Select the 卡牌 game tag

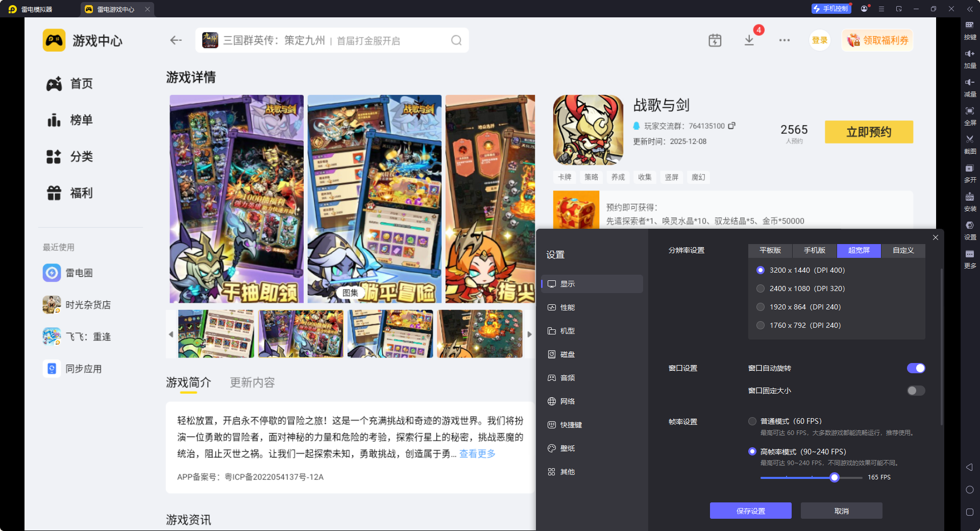(x=564, y=177)
